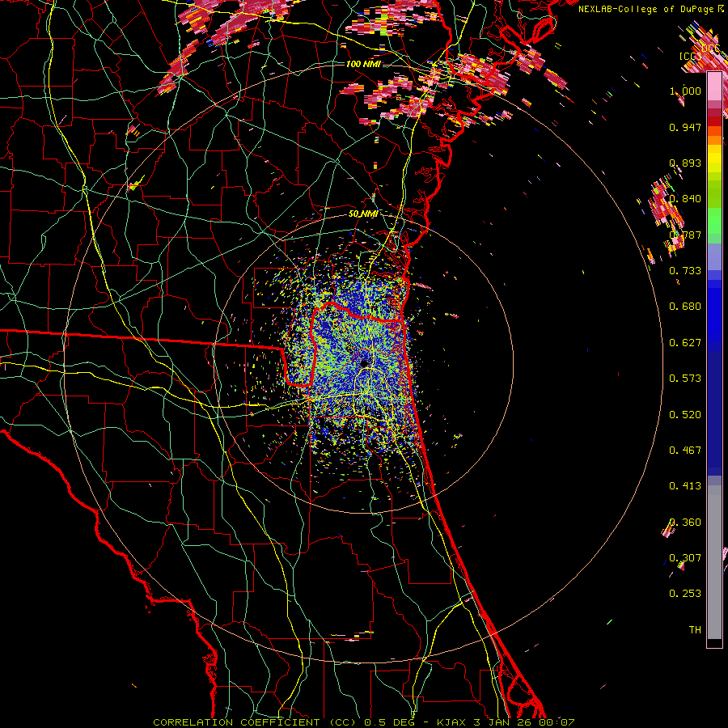Click the 0.680 scale value
The height and width of the screenshot is (728, 728).
tap(685, 307)
